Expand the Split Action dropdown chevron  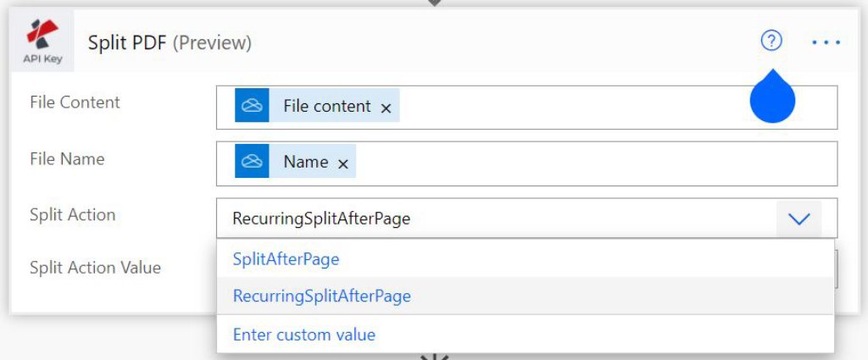tap(798, 219)
